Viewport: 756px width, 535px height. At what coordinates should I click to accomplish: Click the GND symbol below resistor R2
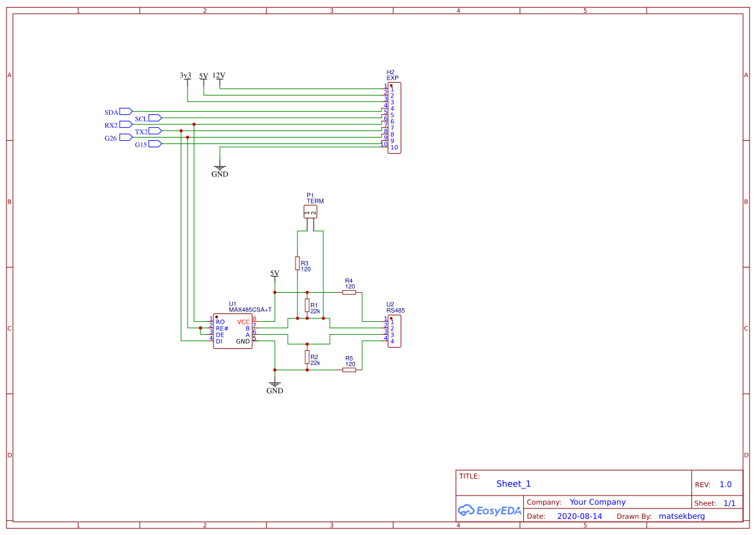(x=274, y=385)
